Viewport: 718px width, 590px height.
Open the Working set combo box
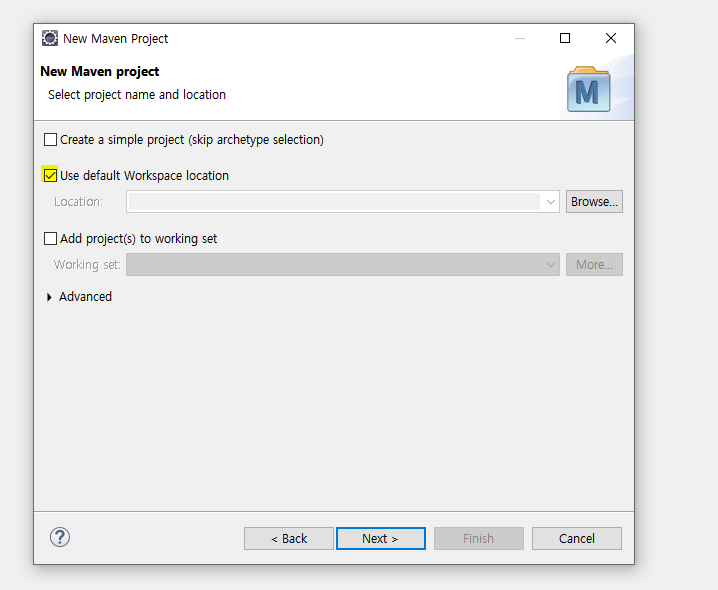tap(343, 264)
